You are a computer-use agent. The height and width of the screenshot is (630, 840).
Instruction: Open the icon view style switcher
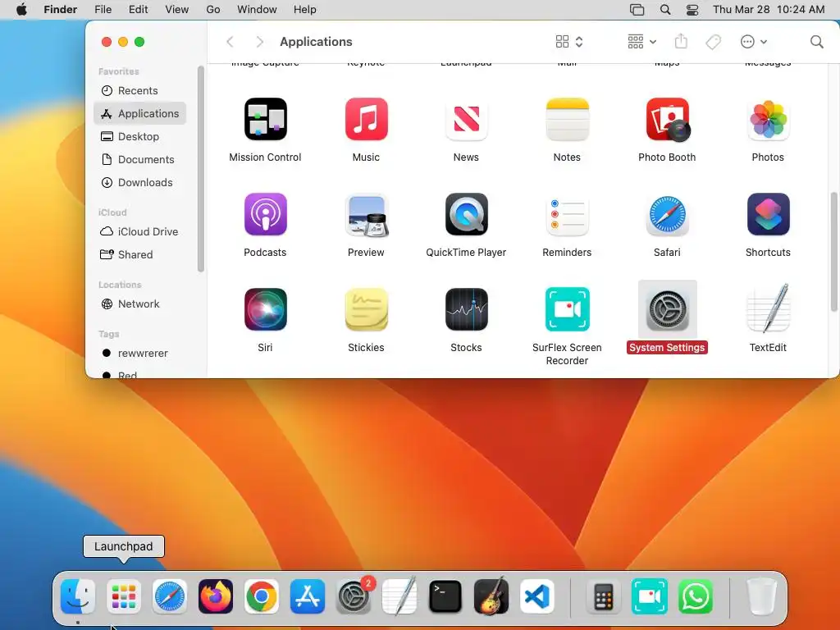(x=569, y=42)
